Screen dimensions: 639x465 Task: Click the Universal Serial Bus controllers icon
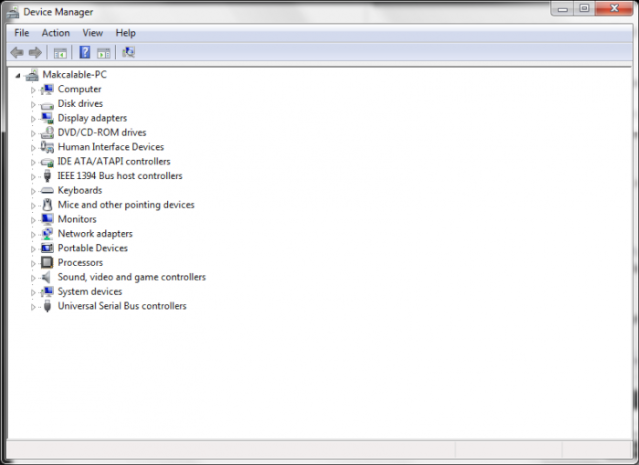[x=47, y=306]
